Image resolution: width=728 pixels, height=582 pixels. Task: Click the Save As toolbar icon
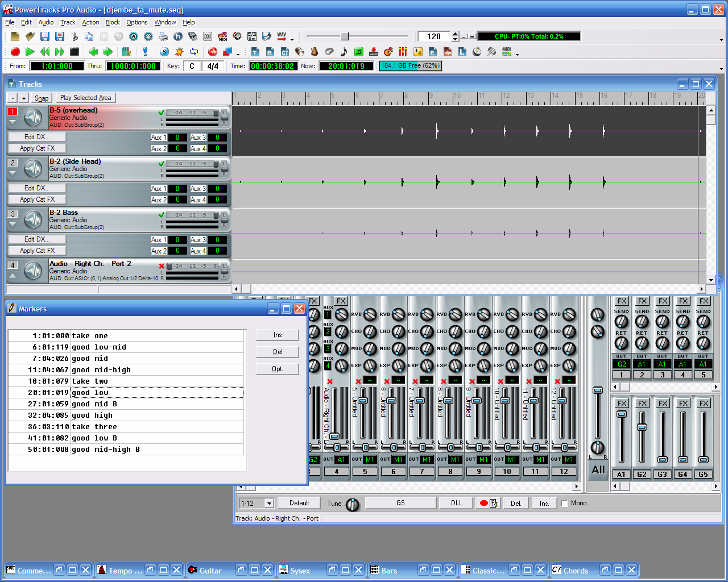pos(59,36)
